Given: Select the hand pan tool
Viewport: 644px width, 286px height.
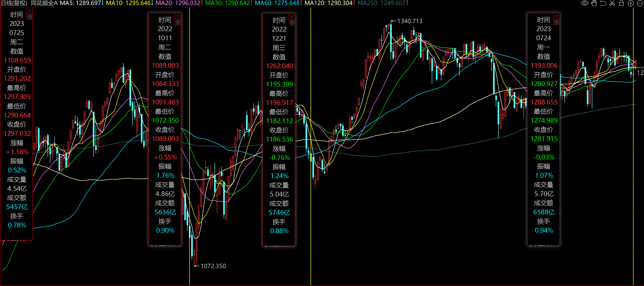Looking at the screenshot, I should click(594, 3).
